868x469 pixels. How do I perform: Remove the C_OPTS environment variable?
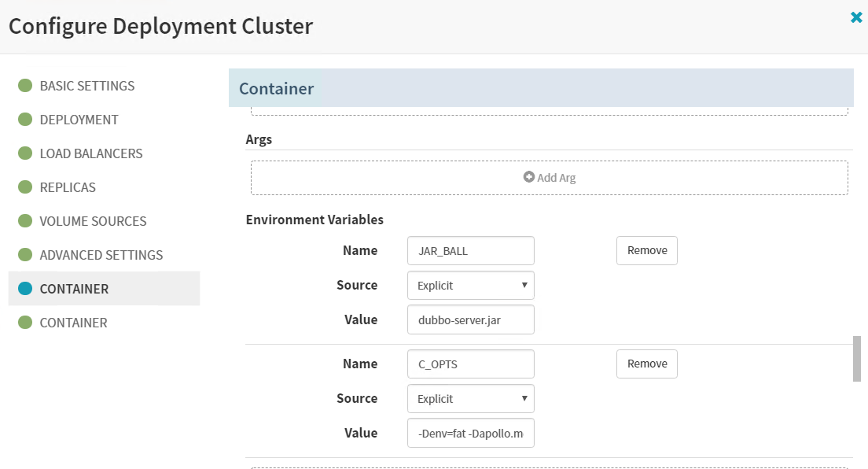(646, 364)
